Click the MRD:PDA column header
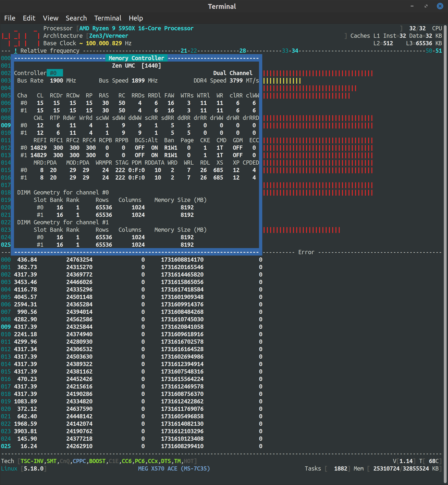448x485 pixels. (x=45, y=163)
